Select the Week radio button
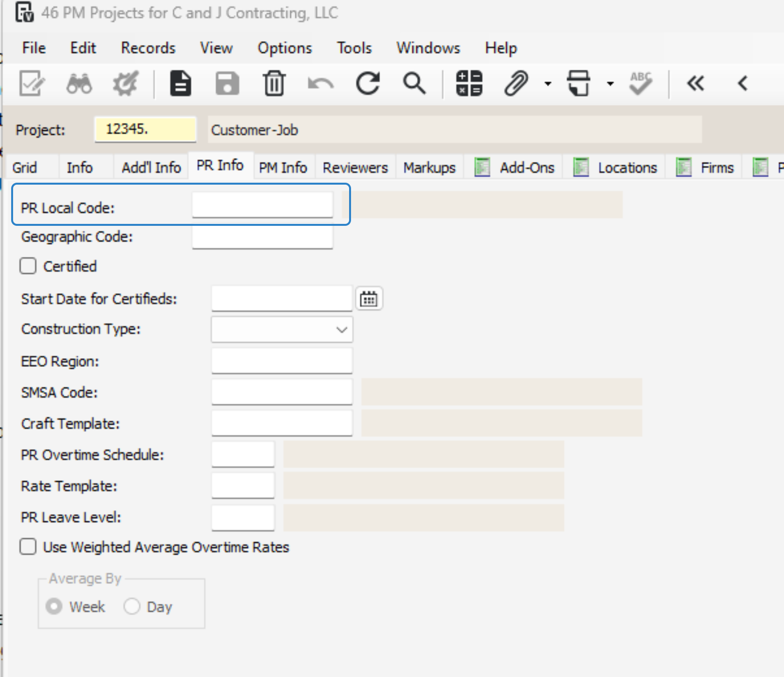The height and width of the screenshot is (677, 784). pos(54,606)
